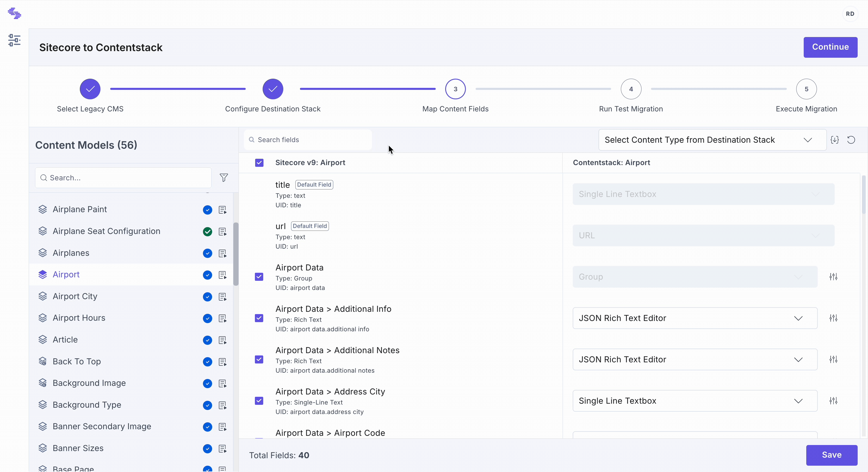Click the Save button
Screen dimensions: 868x472
pyautogui.click(x=832, y=455)
